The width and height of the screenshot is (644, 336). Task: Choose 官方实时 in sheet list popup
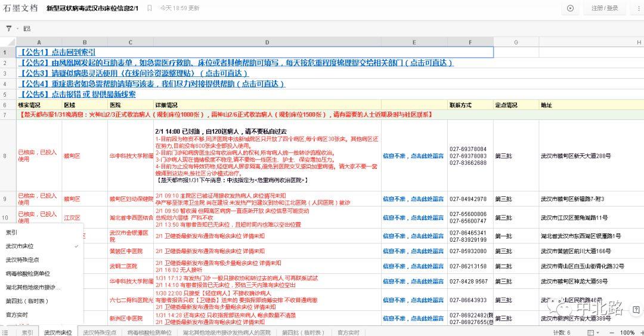point(41,315)
